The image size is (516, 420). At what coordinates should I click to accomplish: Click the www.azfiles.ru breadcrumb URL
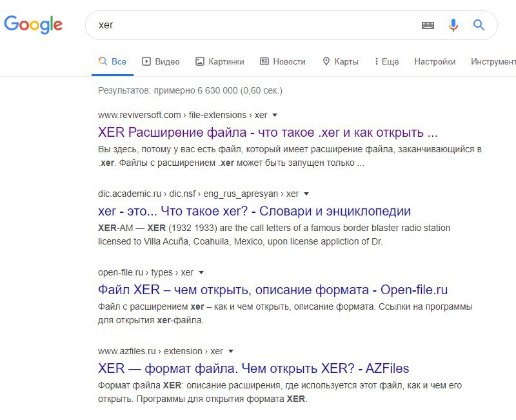[x=161, y=351]
